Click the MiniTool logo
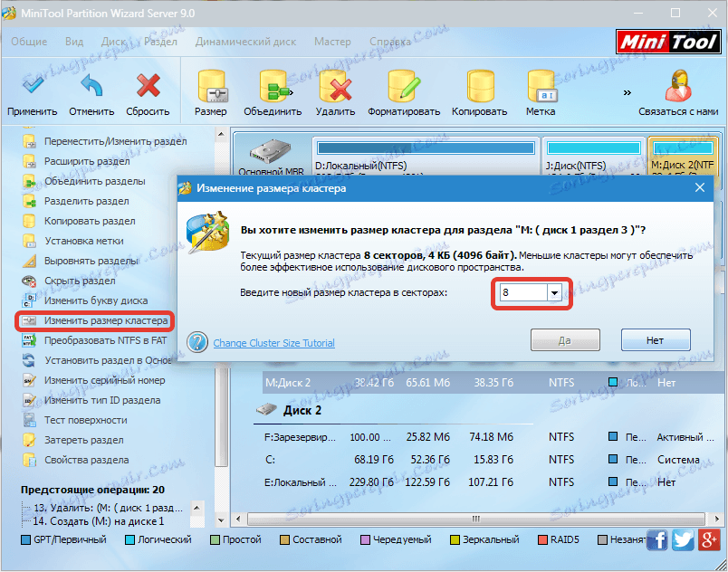 pyautogui.click(x=668, y=43)
